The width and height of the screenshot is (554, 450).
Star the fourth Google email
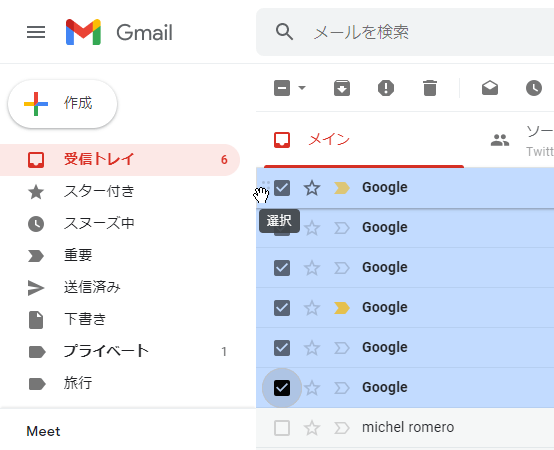[x=312, y=308]
